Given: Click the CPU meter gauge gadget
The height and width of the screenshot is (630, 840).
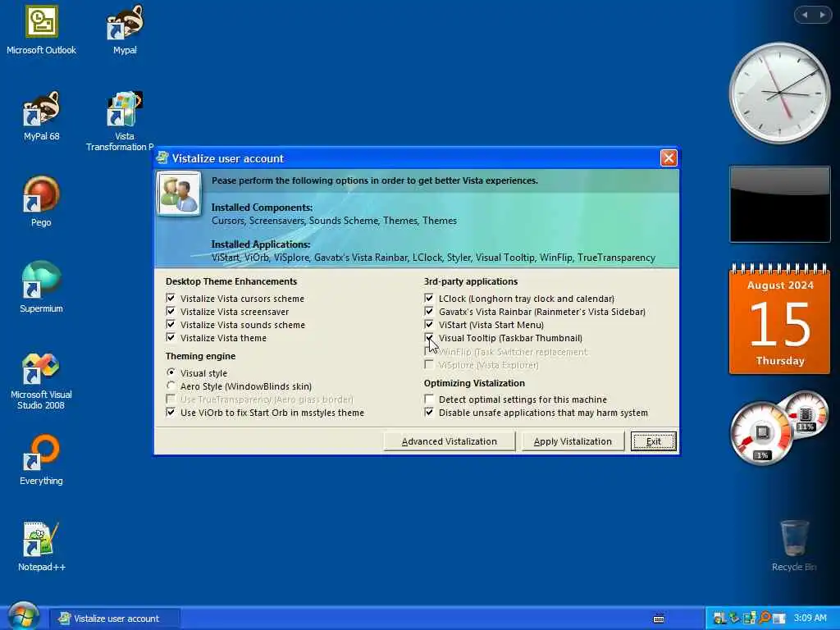Looking at the screenshot, I should click(x=761, y=433).
